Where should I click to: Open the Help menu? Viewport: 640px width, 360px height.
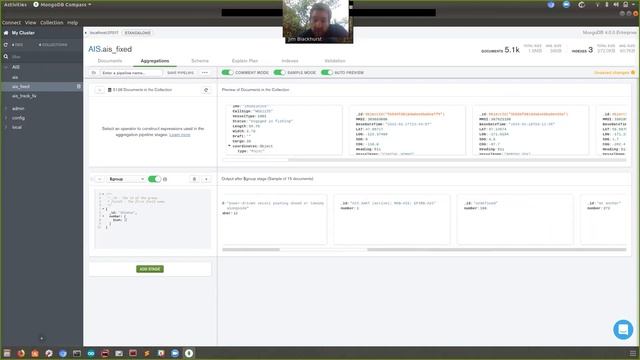(x=72, y=22)
